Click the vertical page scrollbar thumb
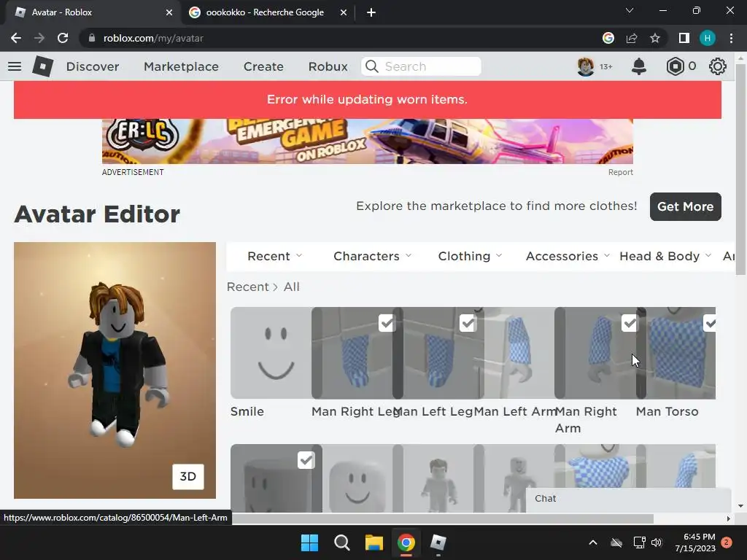The image size is (747, 560). point(740,169)
